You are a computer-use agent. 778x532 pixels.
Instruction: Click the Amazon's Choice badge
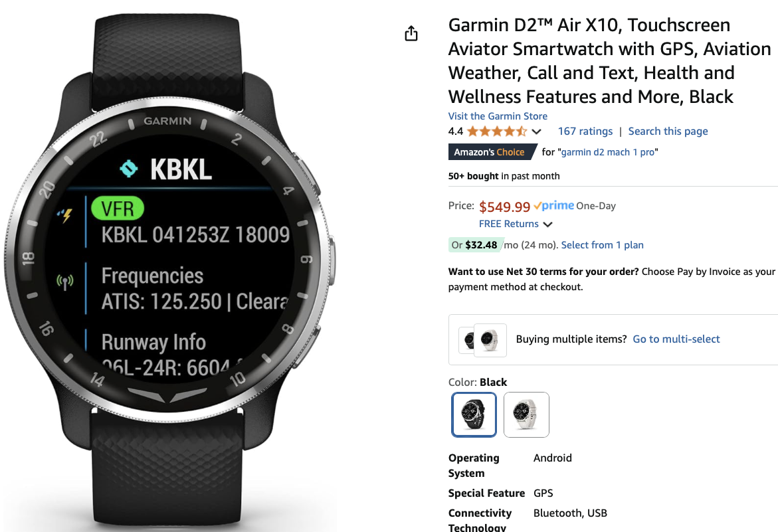492,151
